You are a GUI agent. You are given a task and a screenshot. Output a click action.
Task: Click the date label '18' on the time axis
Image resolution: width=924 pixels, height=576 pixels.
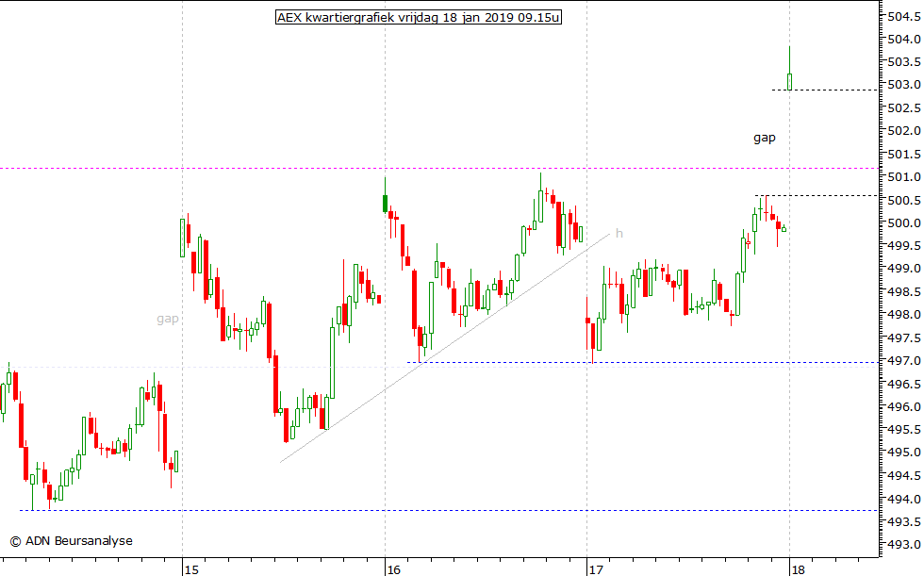coord(798,569)
